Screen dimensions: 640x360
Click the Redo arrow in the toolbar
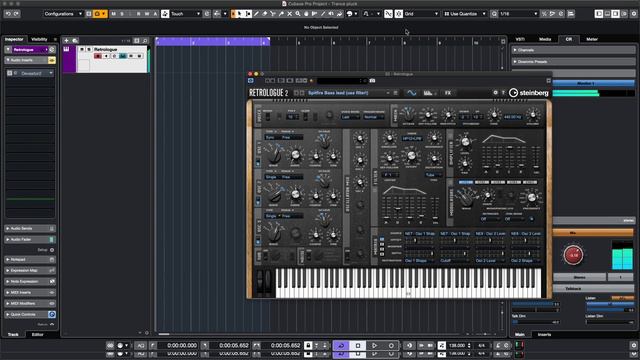tap(16, 14)
